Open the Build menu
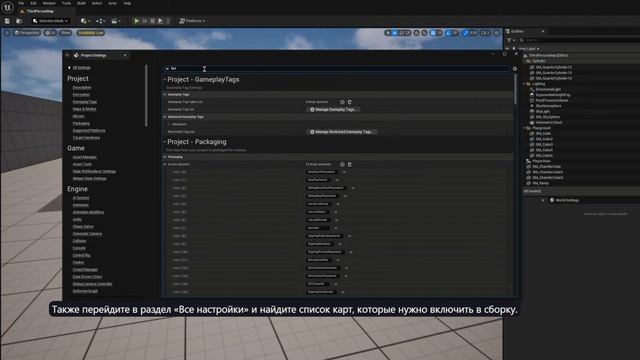 81,3
